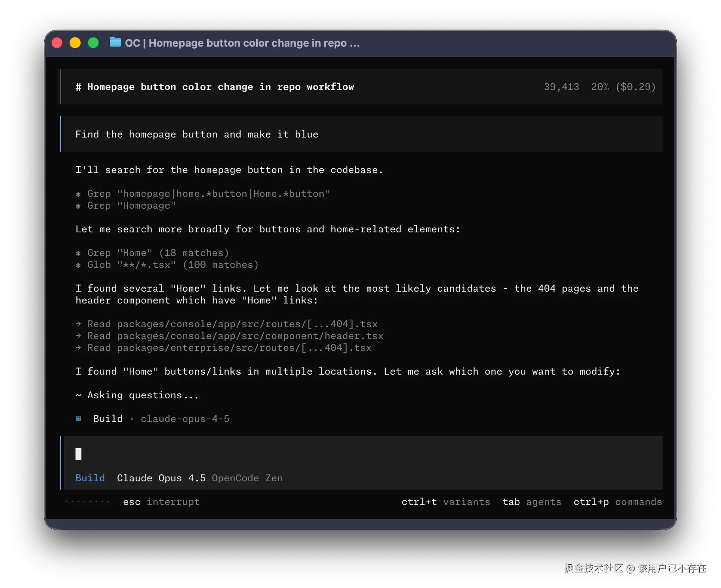Viewport: 721px width, 588px height.
Task: Click ctrl+p commands shortcut hint
Action: 618,502
